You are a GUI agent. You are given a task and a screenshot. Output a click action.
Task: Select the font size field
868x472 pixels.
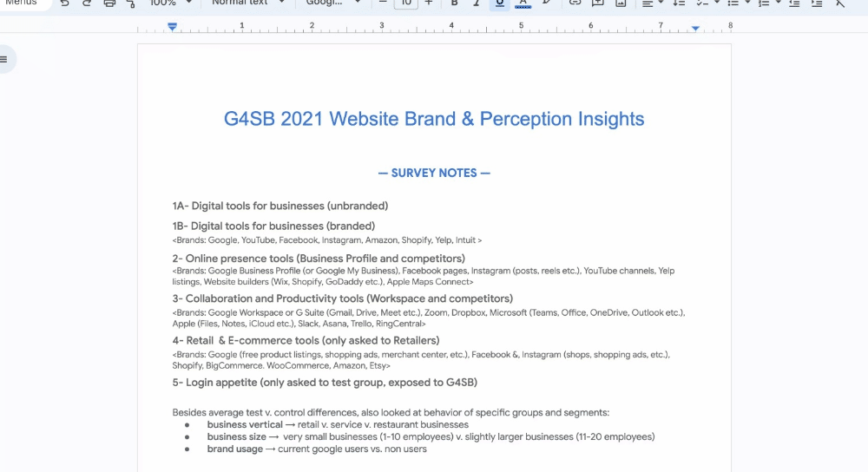pyautogui.click(x=405, y=3)
